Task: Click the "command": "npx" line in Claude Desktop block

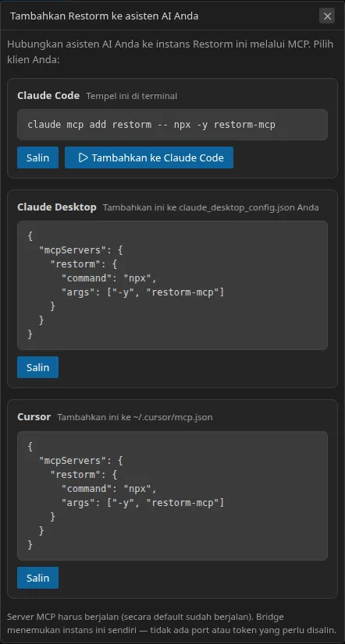Action: point(109,278)
